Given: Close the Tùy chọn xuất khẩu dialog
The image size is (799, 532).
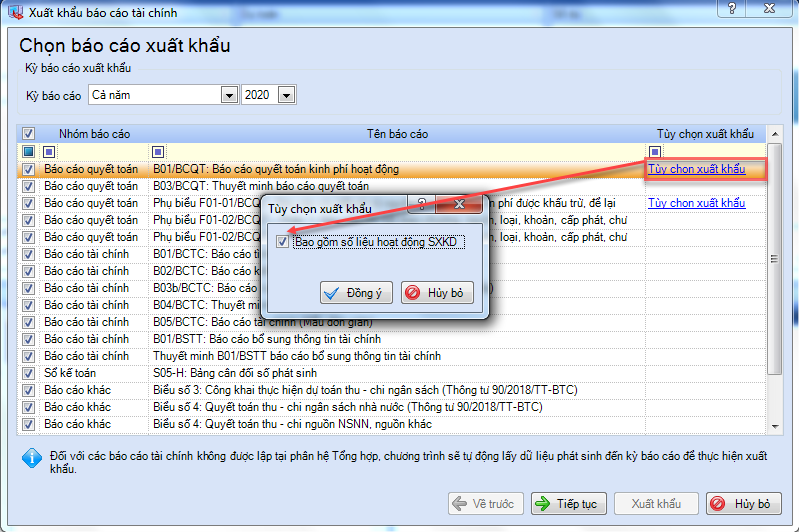Looking at the screenshot, I should (459, 204).
